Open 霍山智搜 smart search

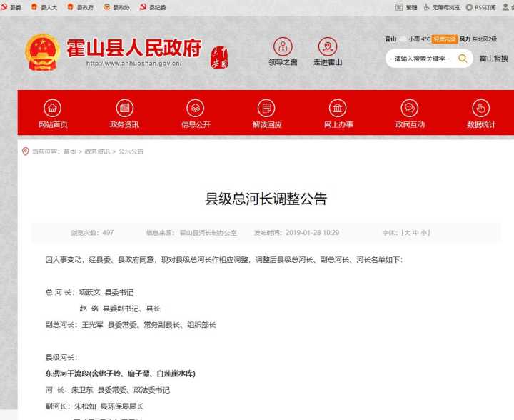494,59
